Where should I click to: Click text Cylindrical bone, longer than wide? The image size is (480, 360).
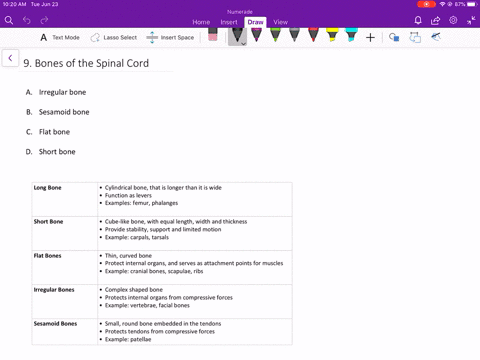[x=163, y=188]
